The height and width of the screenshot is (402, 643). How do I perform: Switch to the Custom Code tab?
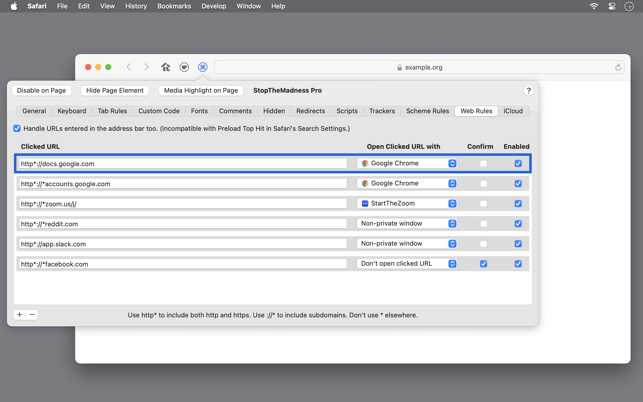pyautogui.click(x=159, y=111)
